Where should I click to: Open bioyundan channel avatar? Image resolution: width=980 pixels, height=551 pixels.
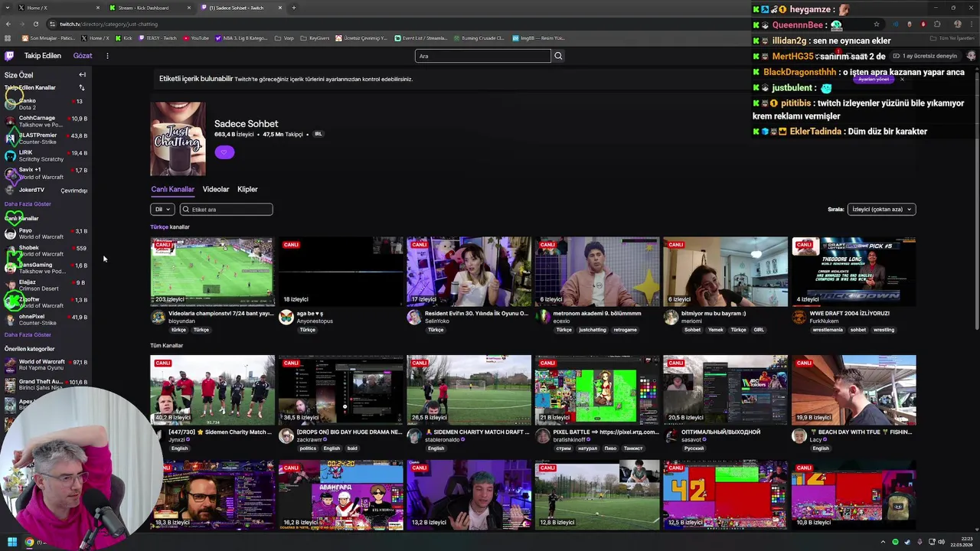click(x=158, y=317)
